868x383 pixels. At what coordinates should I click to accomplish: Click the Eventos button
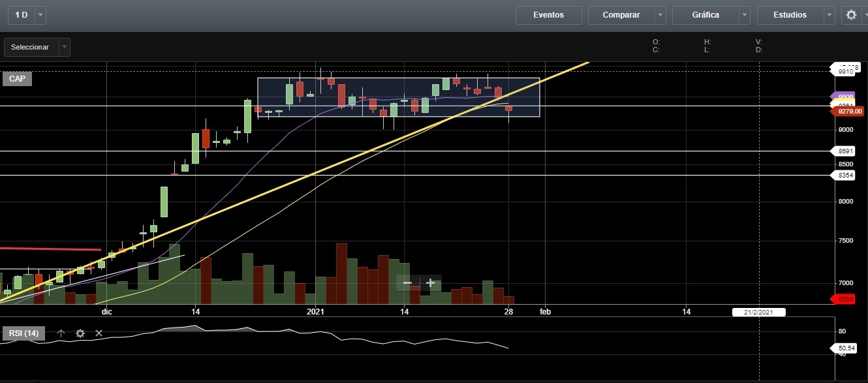tap(548, 15)
